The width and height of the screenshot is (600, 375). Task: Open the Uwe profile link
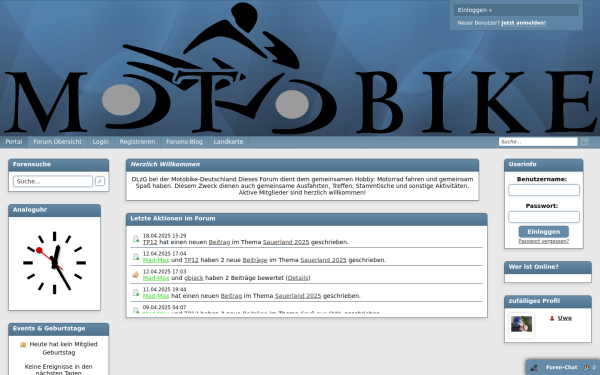coord(565,318)
